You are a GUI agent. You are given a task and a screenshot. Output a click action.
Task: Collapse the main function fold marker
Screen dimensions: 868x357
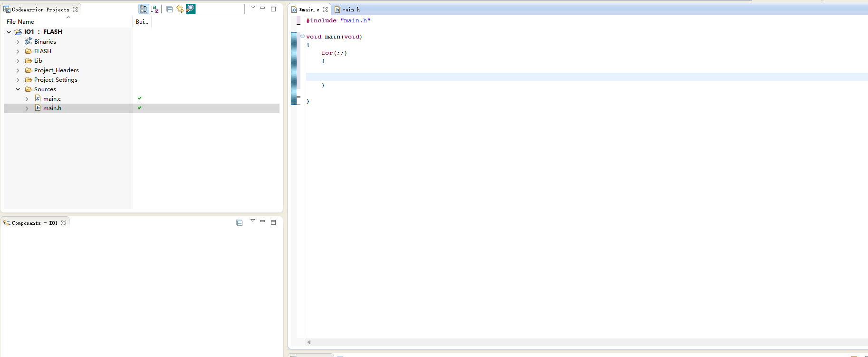[302, 36]
